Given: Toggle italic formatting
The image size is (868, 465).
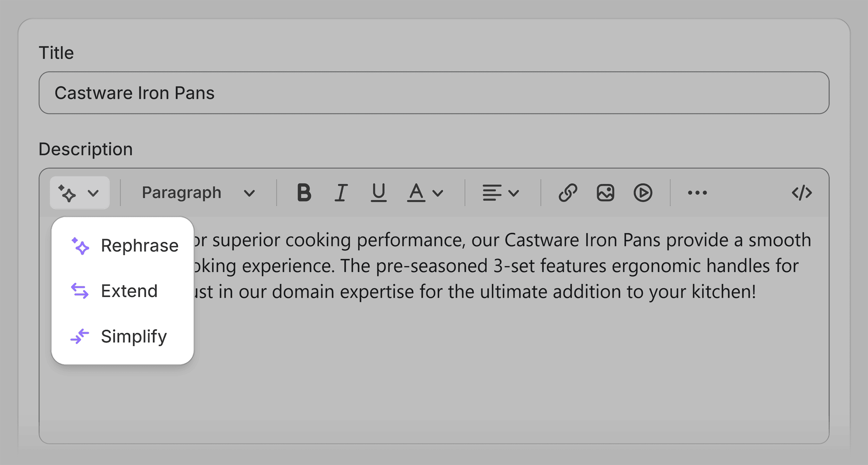Looking at the screenshot, I should click(x=341, y=193).
